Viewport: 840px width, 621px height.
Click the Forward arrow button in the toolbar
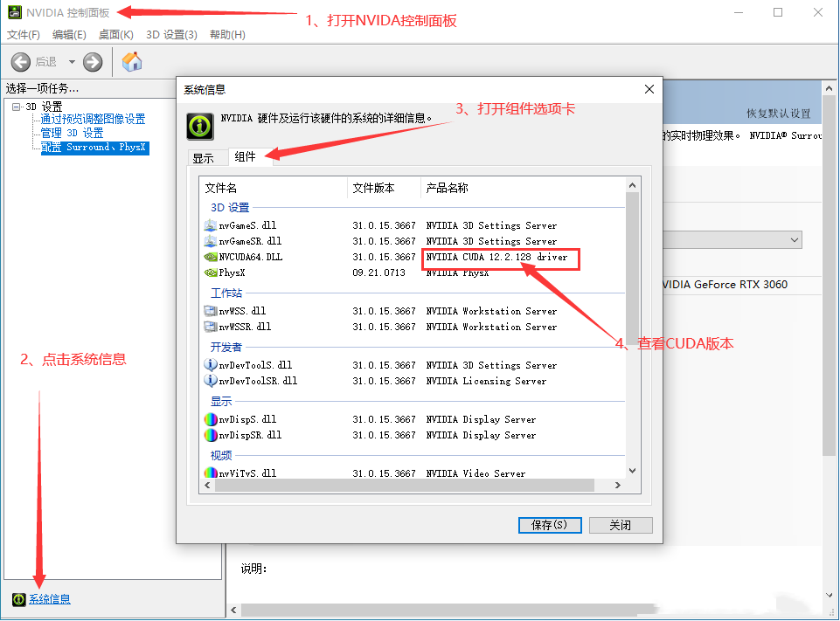point(93,62)
